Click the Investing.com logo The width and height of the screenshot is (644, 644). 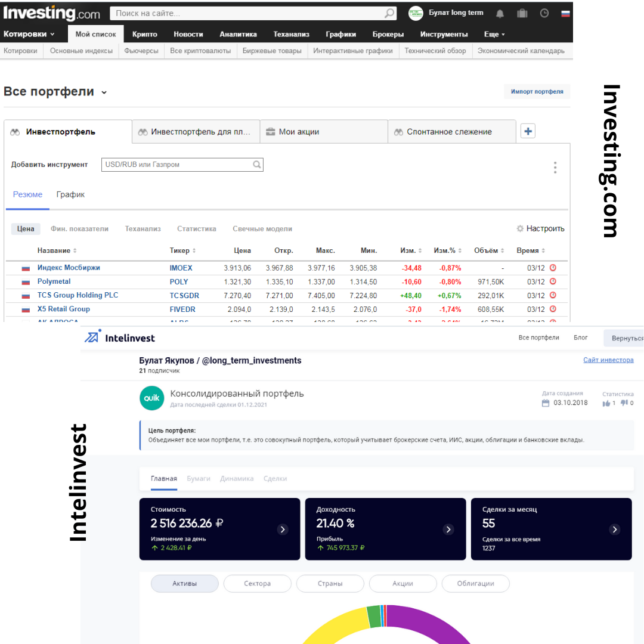point(52,13)
